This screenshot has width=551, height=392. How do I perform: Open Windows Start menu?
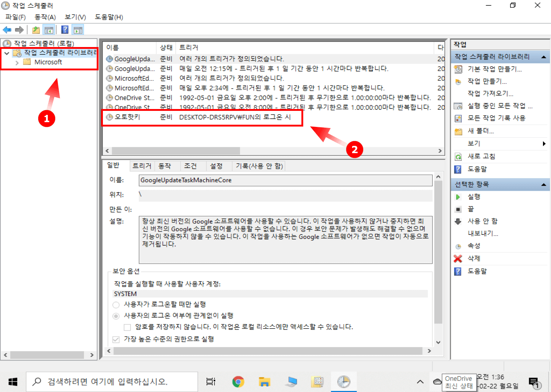(13, 382)
